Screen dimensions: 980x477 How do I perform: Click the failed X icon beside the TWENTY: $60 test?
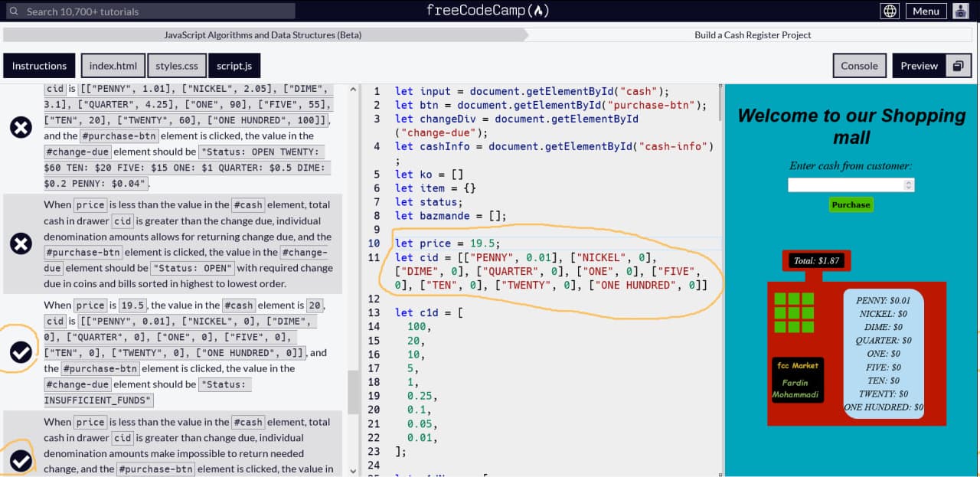[21, 128]
